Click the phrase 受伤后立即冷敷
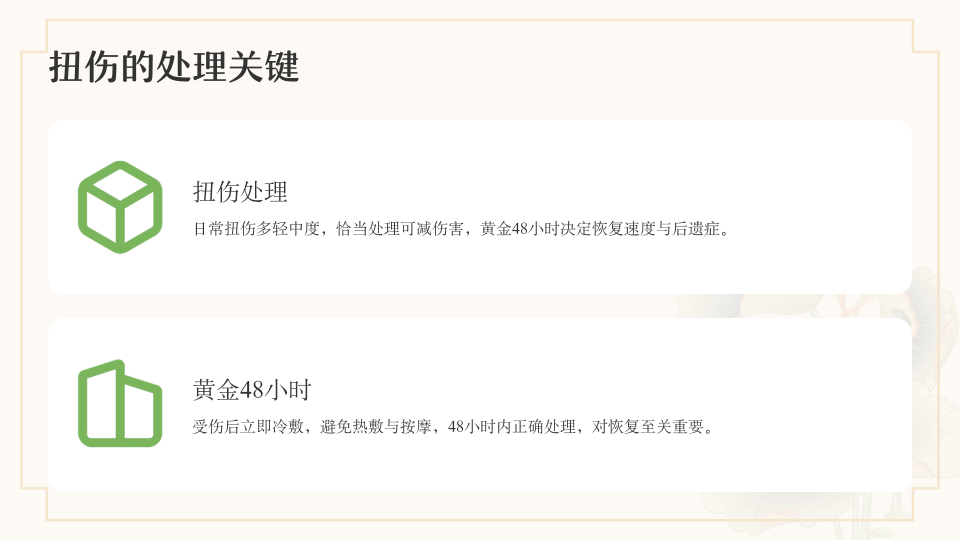The image size is (960, 540). point(248,427)
